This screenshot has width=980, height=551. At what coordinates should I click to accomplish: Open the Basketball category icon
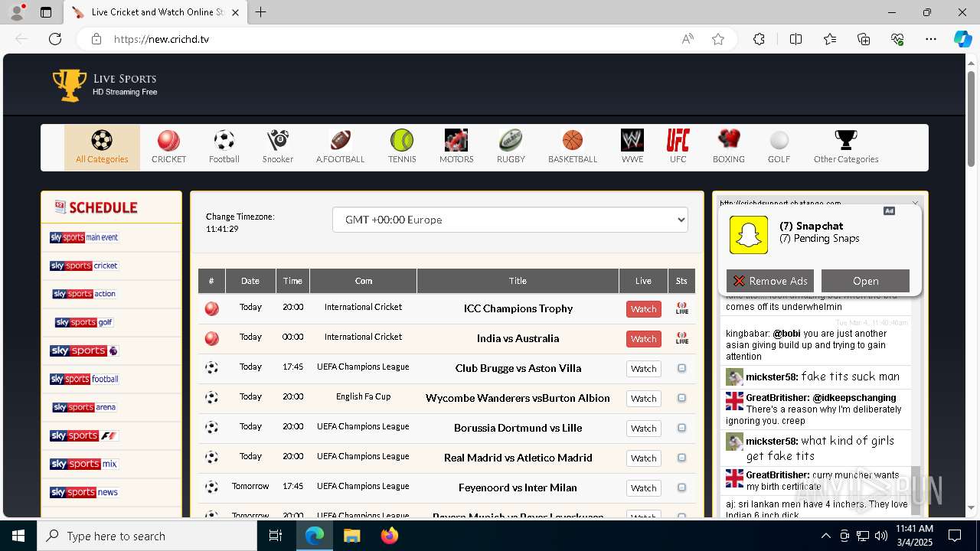pos(573,140)
